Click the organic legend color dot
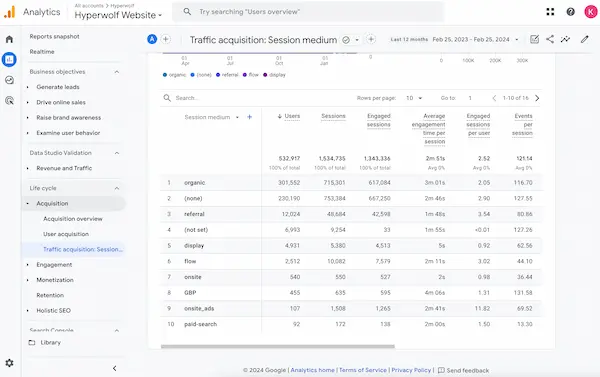The image size is (600, 377). [x=165, y=75]
